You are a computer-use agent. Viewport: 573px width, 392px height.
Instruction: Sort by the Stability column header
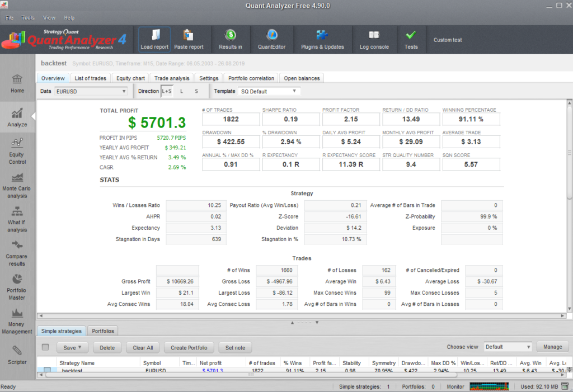[354, 363]
